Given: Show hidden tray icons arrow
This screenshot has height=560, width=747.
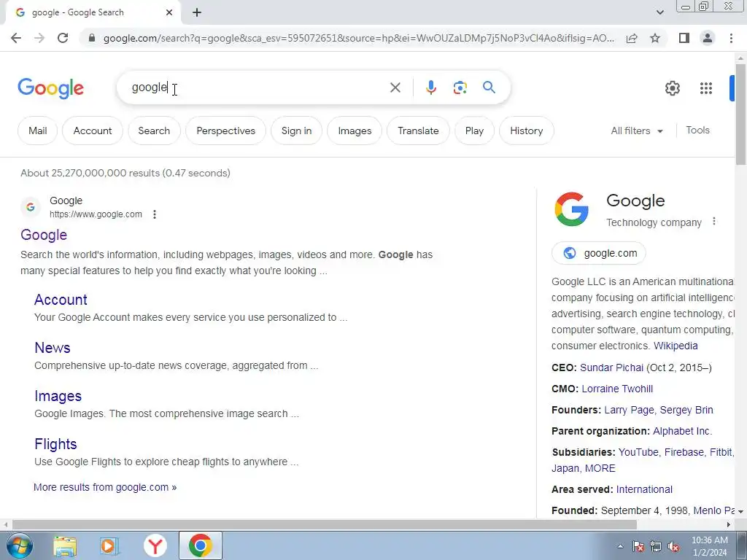Looking at the screenshot, I should (620, 546).
